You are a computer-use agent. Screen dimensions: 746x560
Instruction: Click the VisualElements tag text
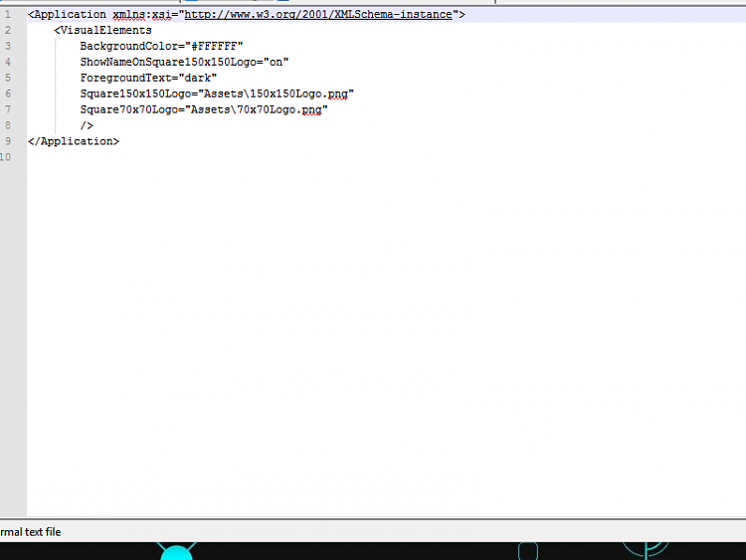pos(102,30)
